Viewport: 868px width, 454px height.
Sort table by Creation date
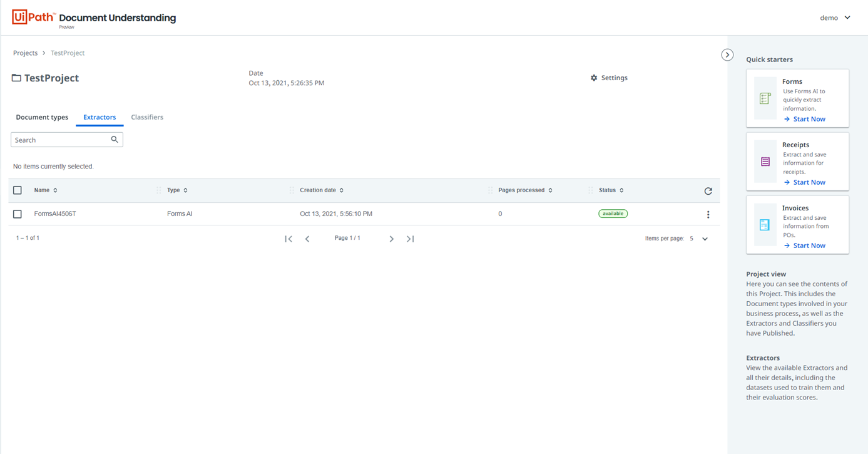coord(322,190)
